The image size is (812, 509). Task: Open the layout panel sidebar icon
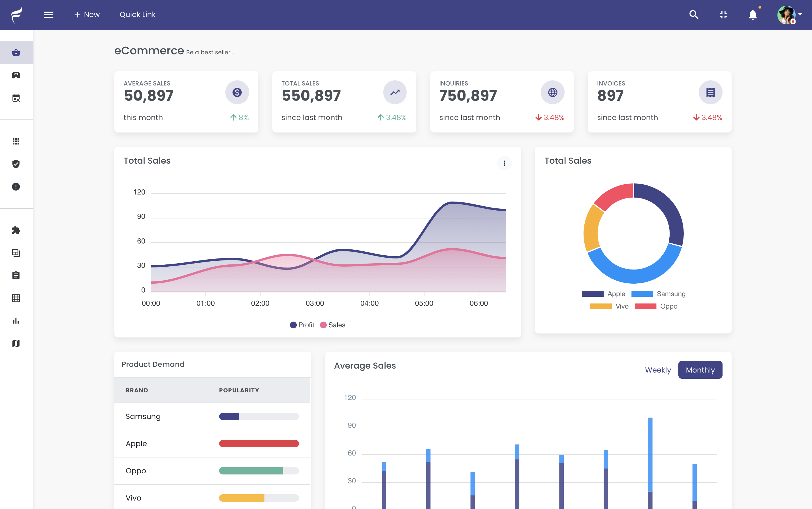coord(16,253)
